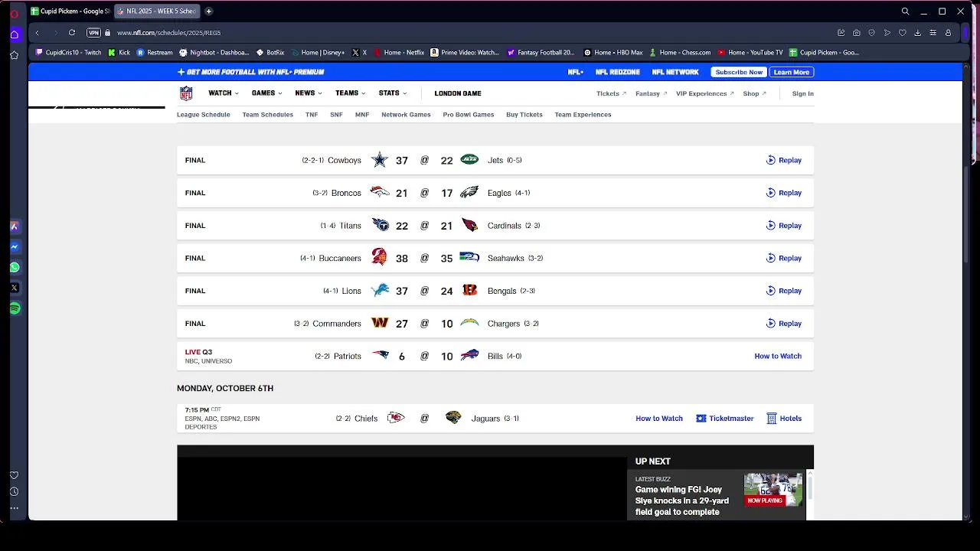This screenshot has height=551, width=980.
Task: Click the browser tab search magnifier
Action: click(x=905, y=11)
